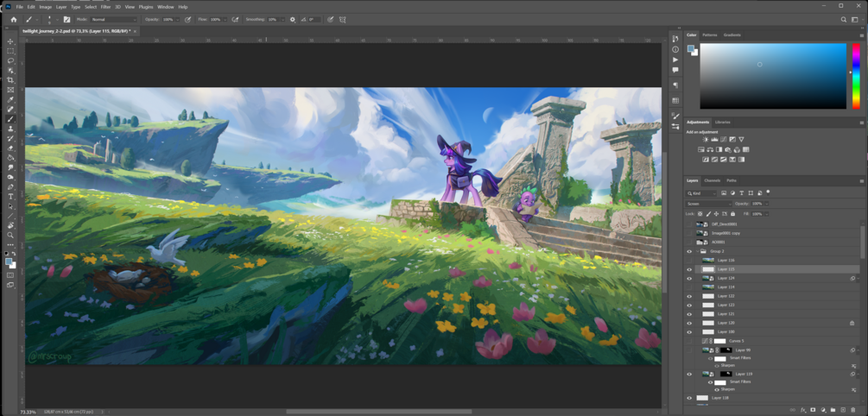
Task: Select the Hand tool
Action: tap(10, 225)
